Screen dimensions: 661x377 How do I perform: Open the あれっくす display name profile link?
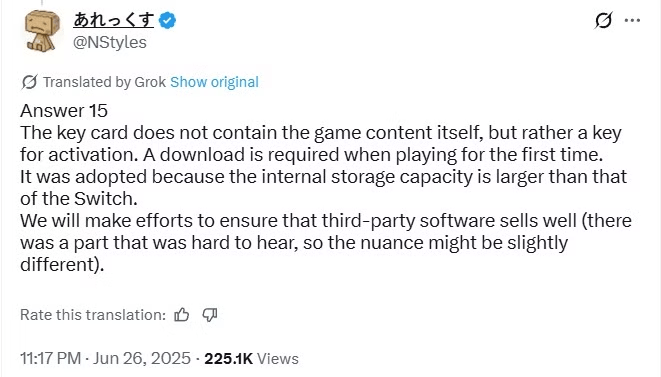coord(113,20)
